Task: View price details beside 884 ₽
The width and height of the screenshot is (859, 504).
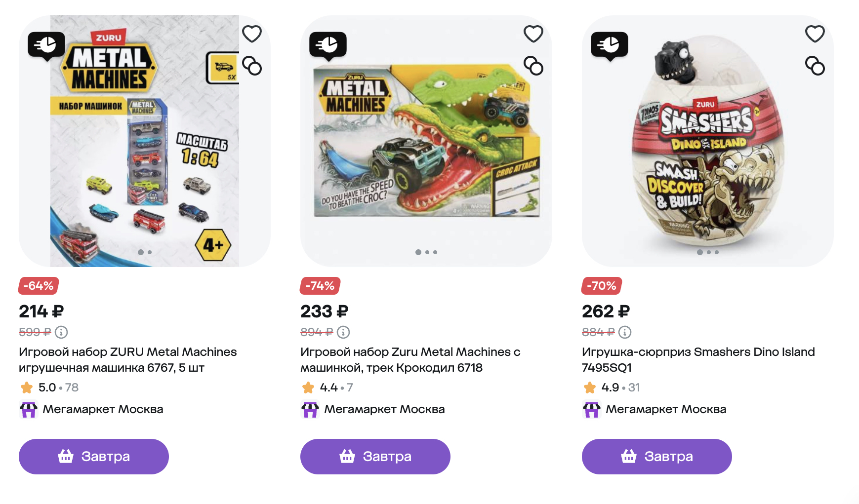Action: point(625,332)
